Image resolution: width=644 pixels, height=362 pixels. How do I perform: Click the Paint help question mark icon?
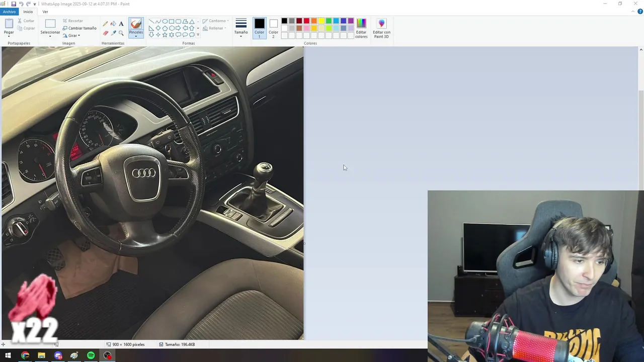640,12
